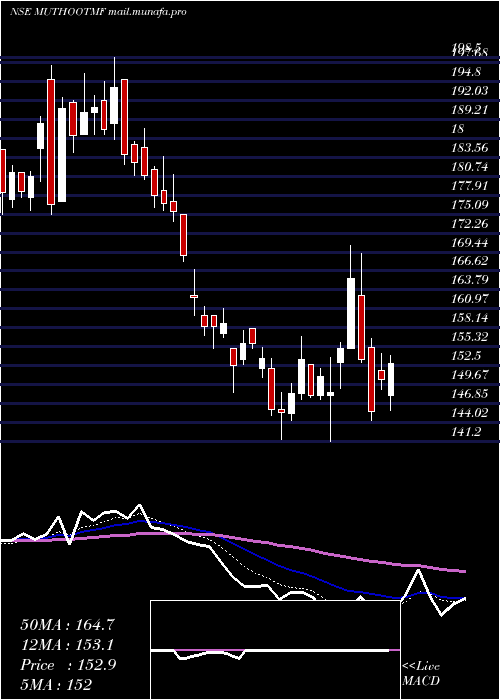The height and width of the screenshot is (700, 500).
Task: Click the 12MA : 153.1 readout
Action: click(x=67, y=645)
